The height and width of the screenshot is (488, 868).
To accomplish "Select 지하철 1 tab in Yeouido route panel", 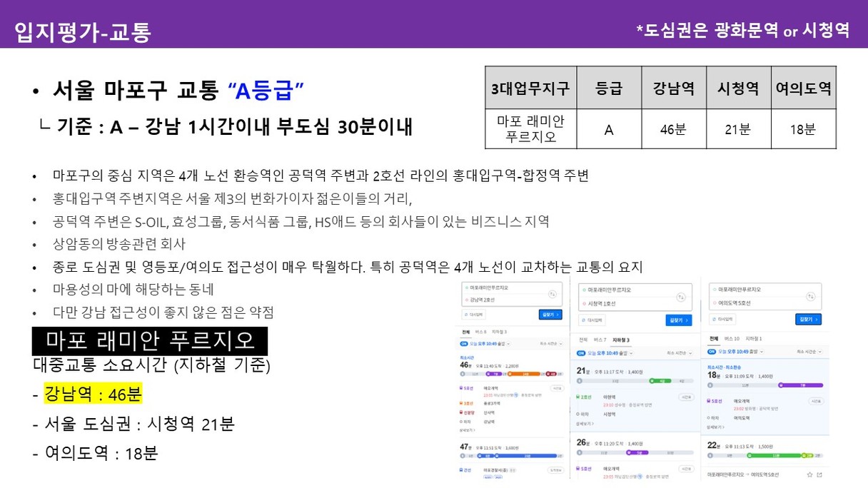I will (754, 337).
